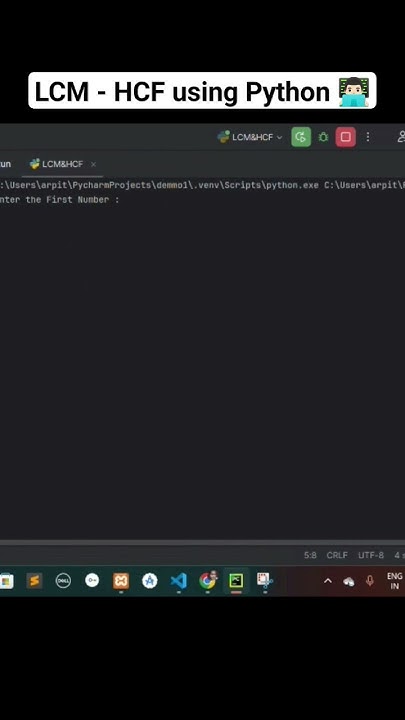405x720 pixels.
Task: Switch the ENG IN input language
Action: (394, 581)
